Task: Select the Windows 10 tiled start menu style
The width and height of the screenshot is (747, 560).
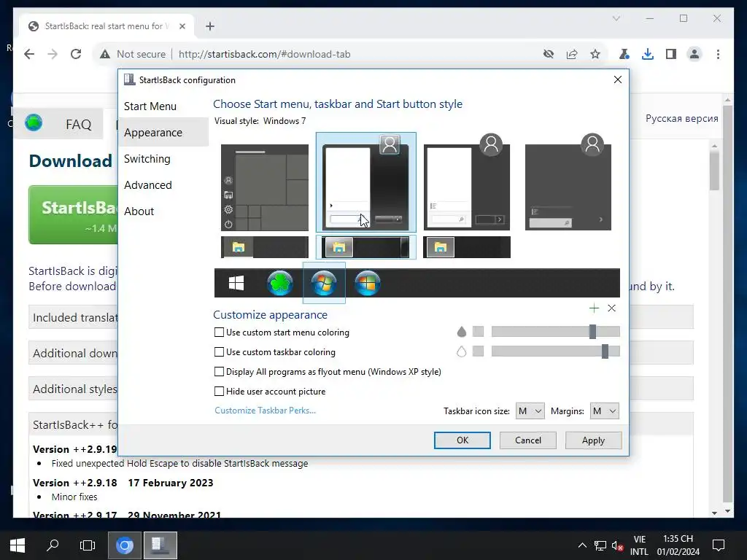Action: [x=265, y=187]
